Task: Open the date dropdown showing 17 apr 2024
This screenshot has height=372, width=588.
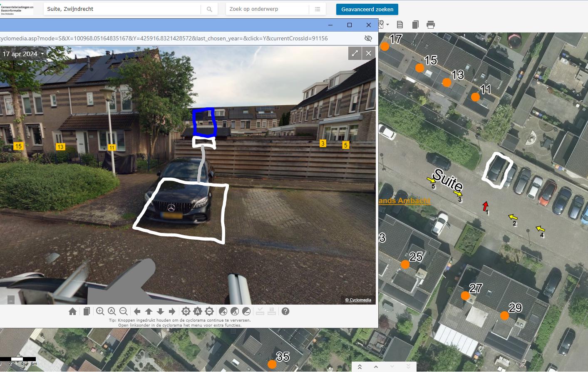Action: [x=23, y=54]
